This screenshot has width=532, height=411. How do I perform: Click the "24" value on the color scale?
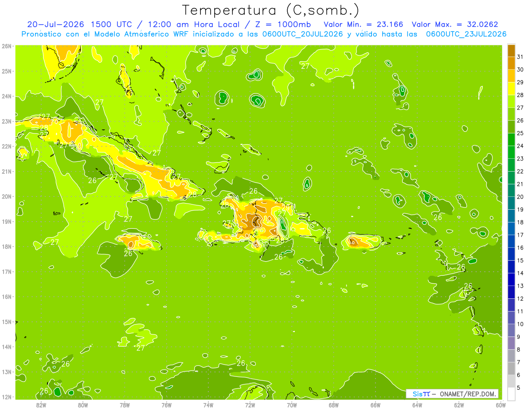(x=520, y=146)
